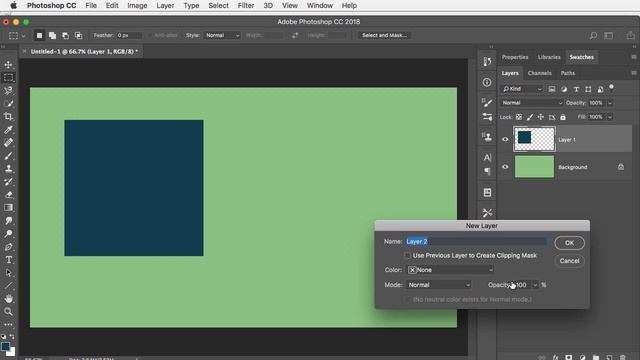Click the Feather input field
This screenshot has width=640, height=360.
pos(129,36)
